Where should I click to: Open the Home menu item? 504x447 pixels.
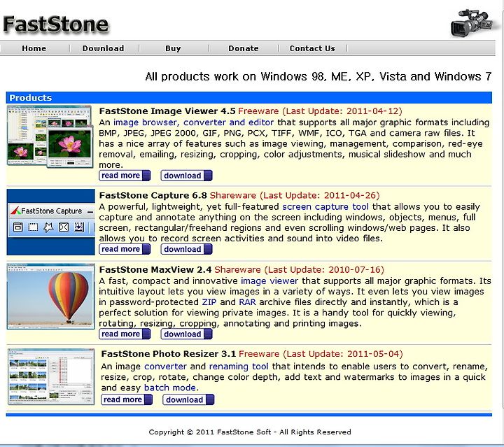34,48
